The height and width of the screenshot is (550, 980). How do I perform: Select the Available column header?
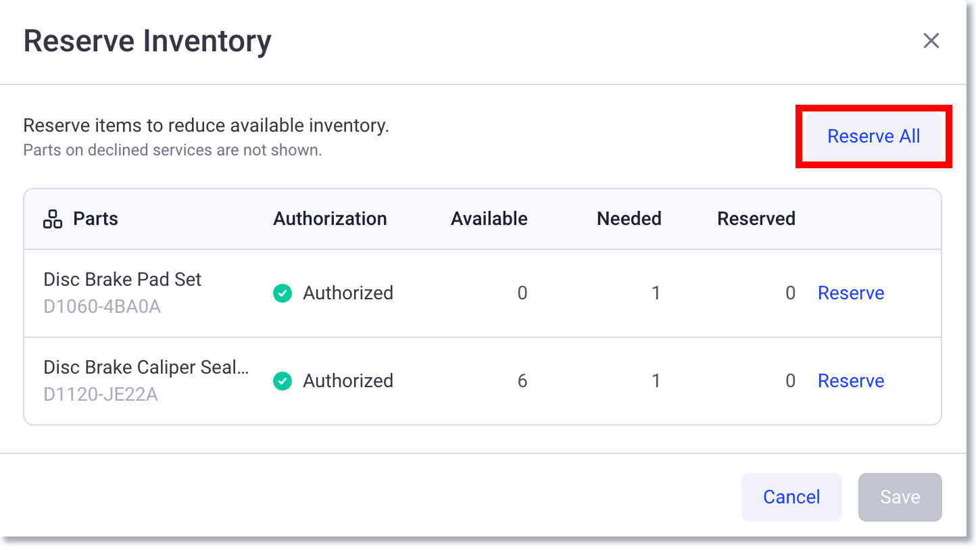(x=489, y=218)
